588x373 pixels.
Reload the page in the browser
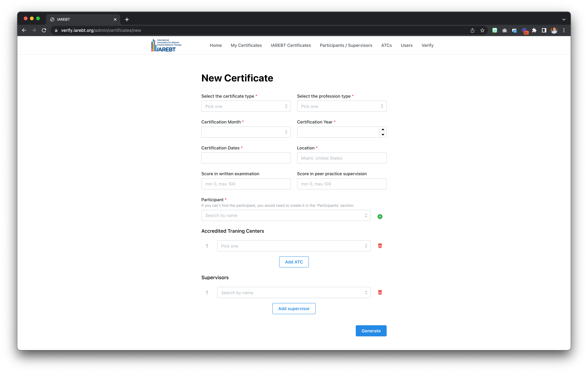[x=44, y=30]
